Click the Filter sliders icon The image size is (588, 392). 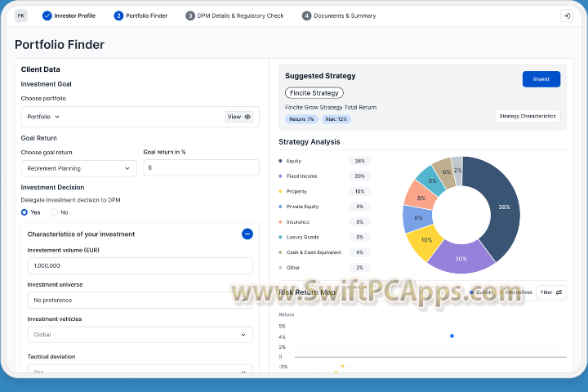pyautogui.click(x=559, y=292)
